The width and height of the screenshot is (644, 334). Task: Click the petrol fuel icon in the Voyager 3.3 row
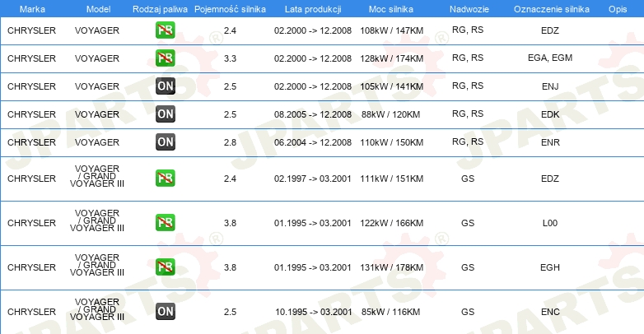[165, 58]
